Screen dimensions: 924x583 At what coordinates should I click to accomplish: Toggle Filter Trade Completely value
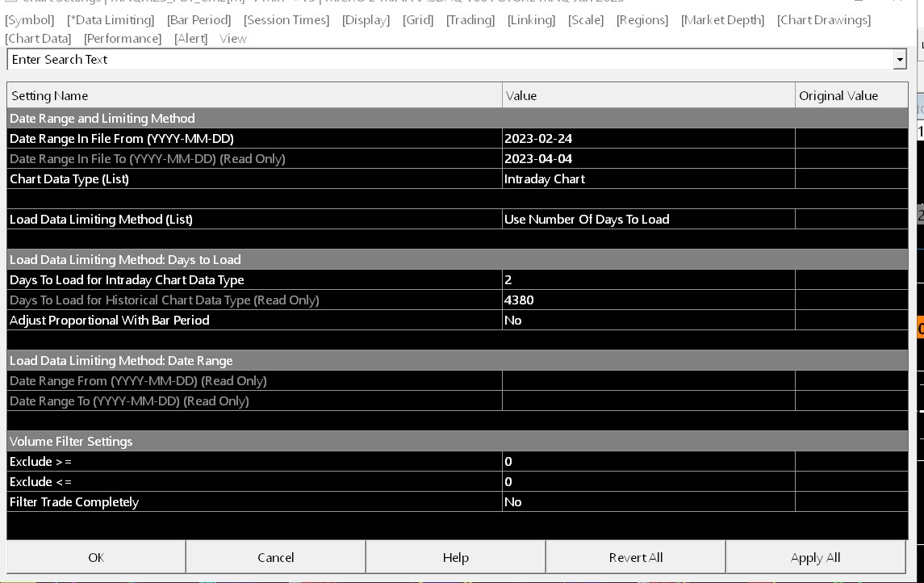(x=648, y=501)
